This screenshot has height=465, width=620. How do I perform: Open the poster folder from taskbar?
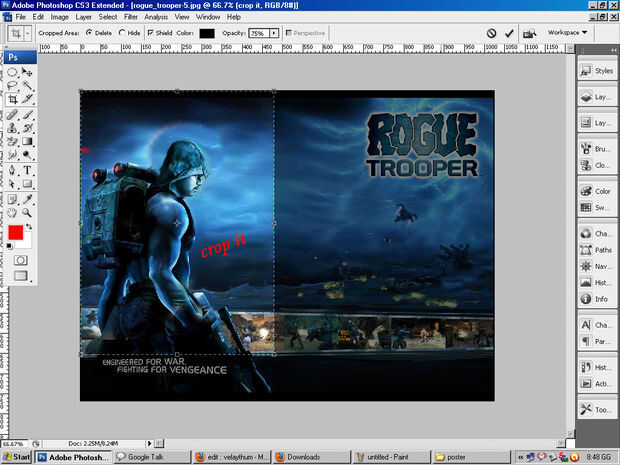pos(470,457)
